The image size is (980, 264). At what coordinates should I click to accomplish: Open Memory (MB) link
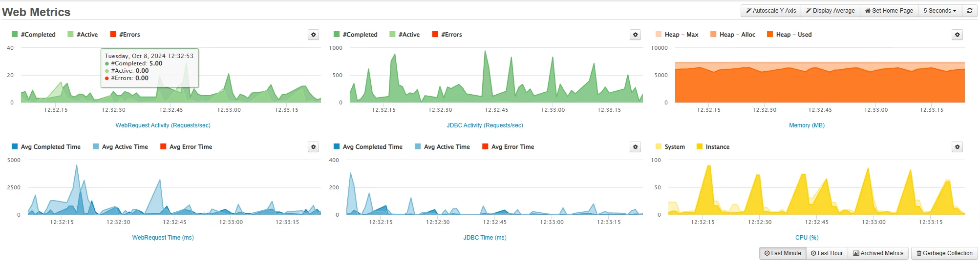tap(807, 125)
